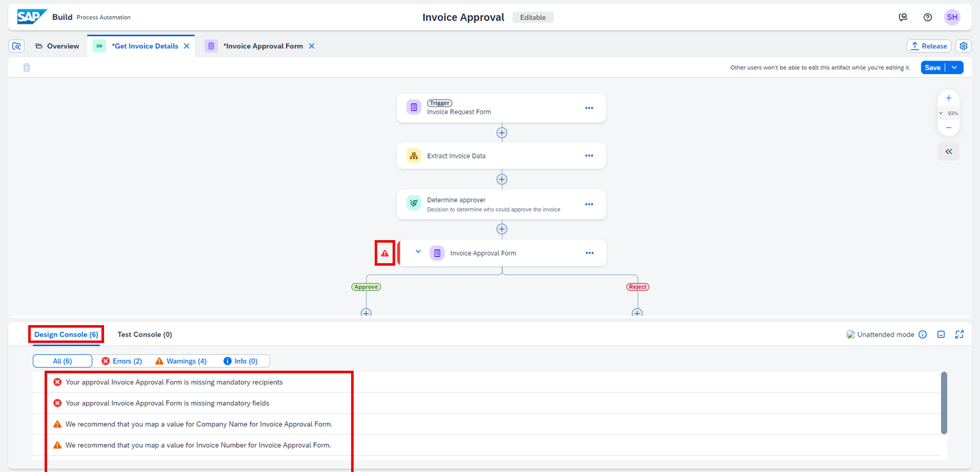
Task: Click the Extract Invoice Data step icon
Action: [414, 156]
